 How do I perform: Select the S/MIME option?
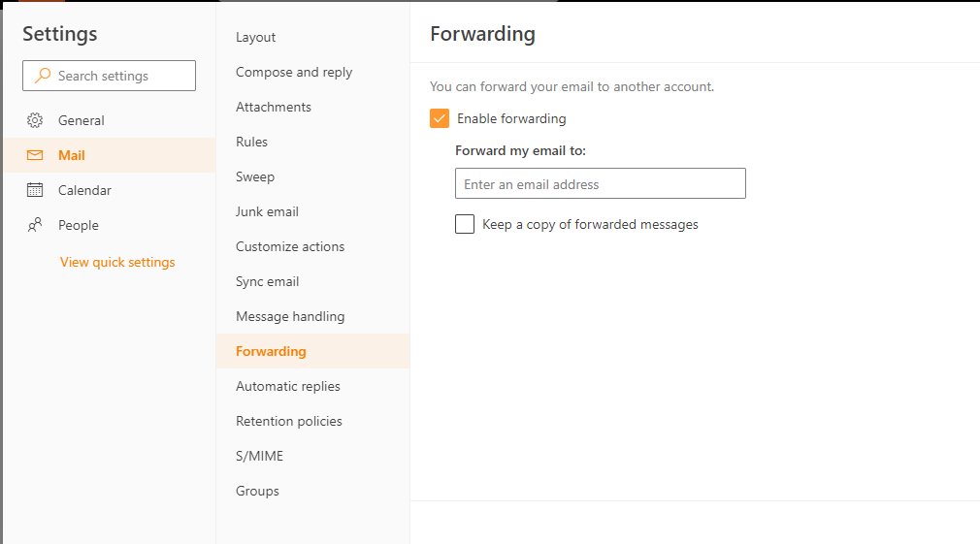259,456
